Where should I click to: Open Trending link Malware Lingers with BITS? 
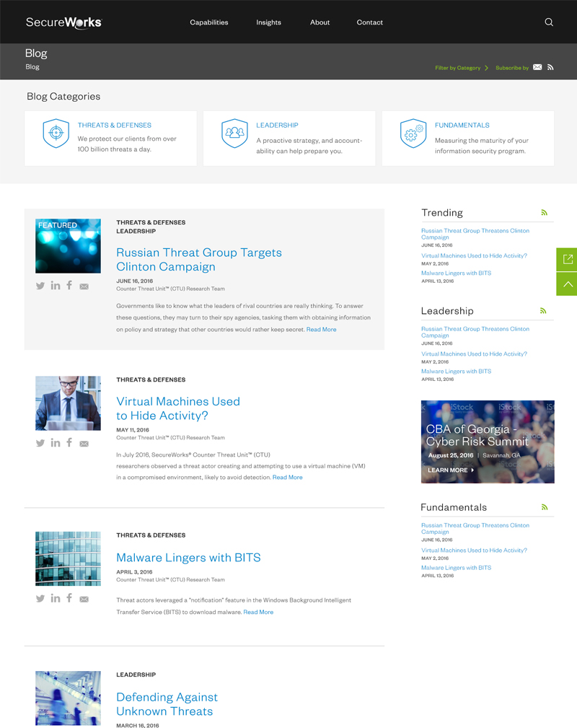456,273
